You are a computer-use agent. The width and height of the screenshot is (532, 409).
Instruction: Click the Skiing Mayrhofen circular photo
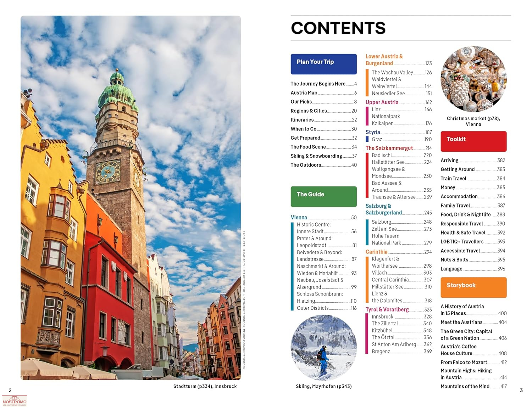(323, 348)
